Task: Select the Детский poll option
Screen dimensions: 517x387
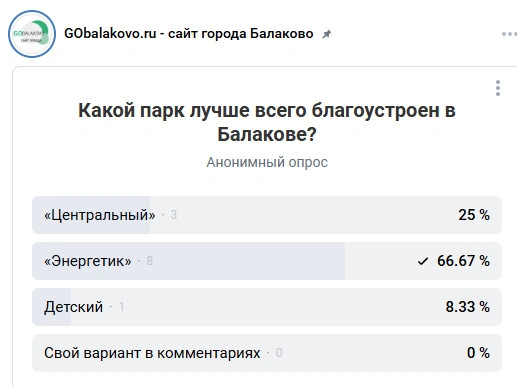Action: click(x=267, y=307)
